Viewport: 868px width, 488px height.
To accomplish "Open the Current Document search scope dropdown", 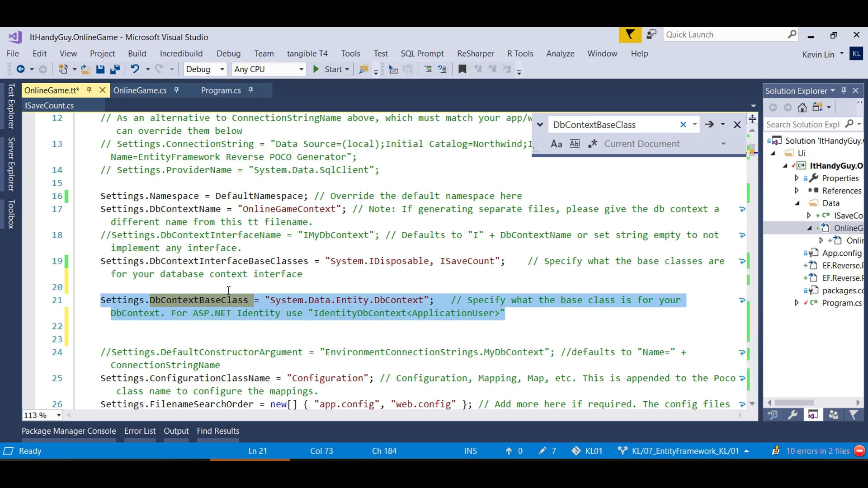I will [x=723, y=144].
